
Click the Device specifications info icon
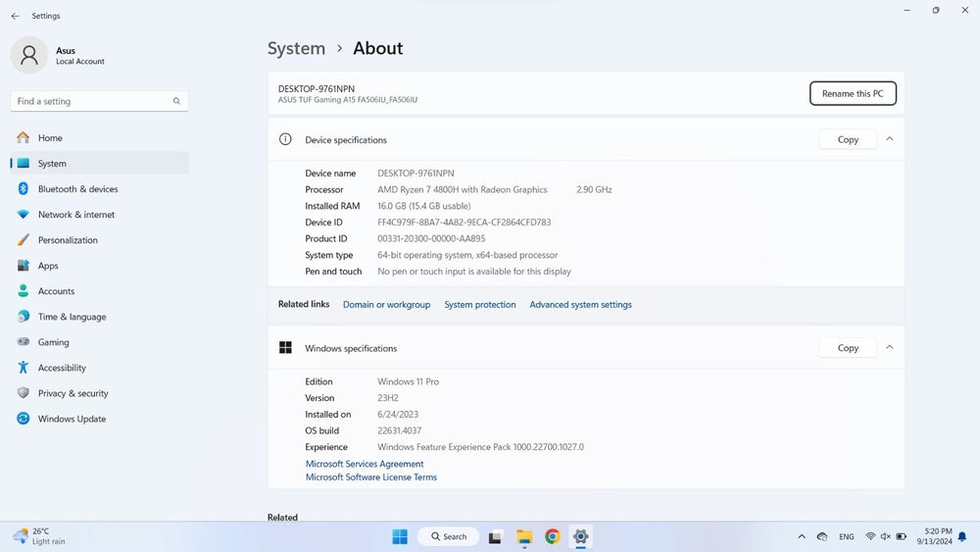click(285, 139)
